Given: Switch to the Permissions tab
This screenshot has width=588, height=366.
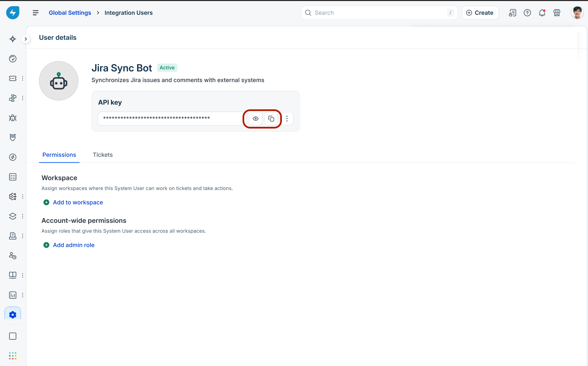Looking at the screenshot, I should (x=59, y=155).
